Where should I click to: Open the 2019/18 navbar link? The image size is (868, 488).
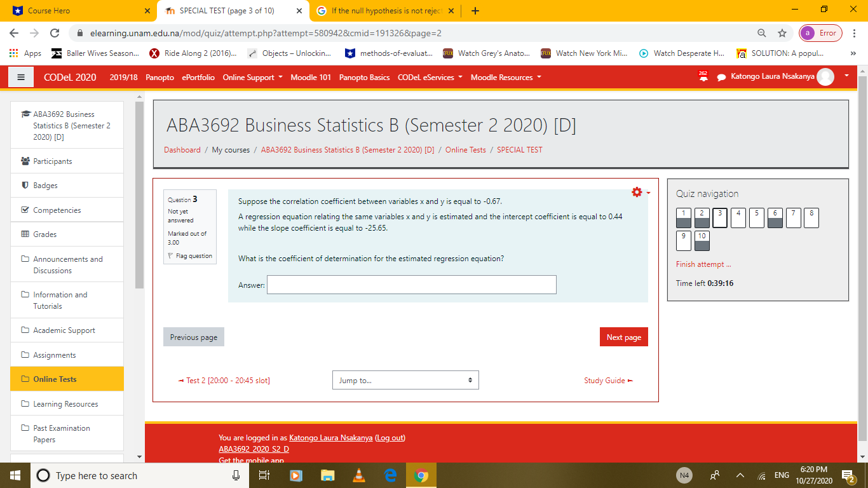coord(124,78)
